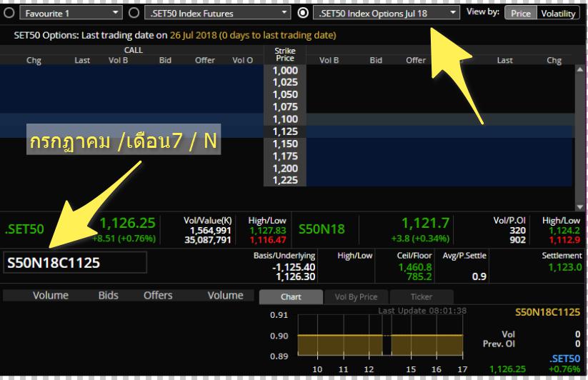588x380 pixels.
Task: Select strike price 1,075 row
Action: 285,107
